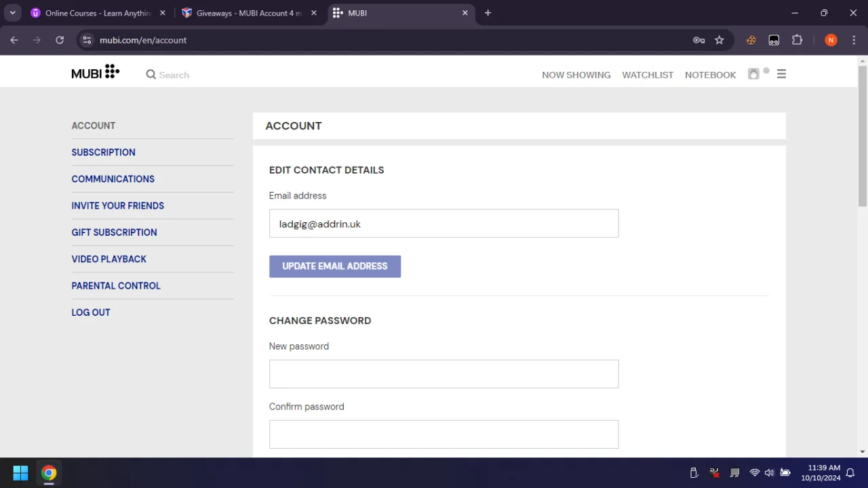Image resolution: width=868 pixels, height=488 pixels.
Task: Open COMMUNICATIONS settings in sidebar
Action: tap(113, 179)
